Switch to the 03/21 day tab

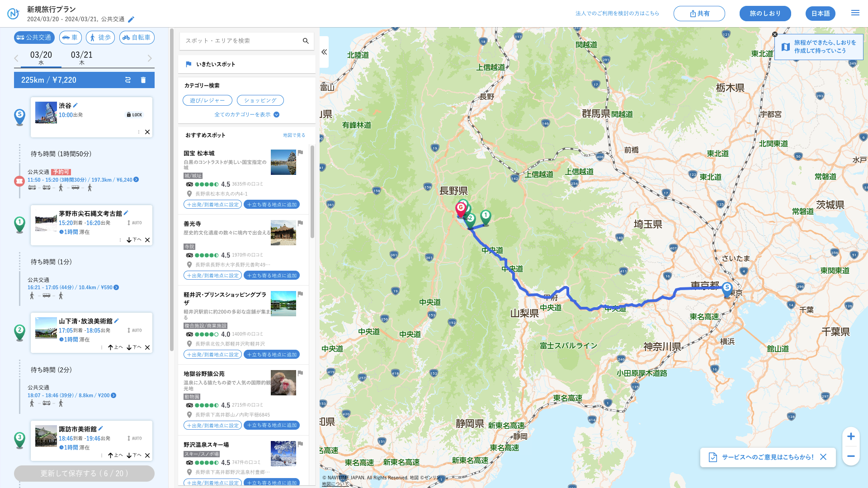[82, 57]
